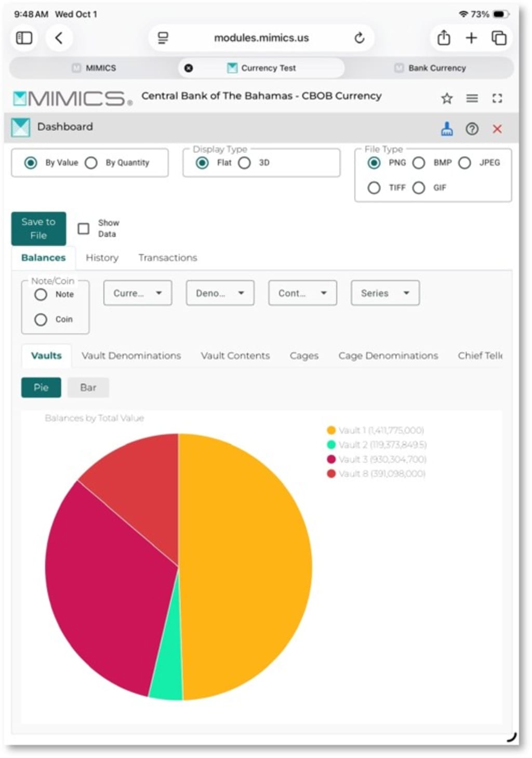Open the page settings reader icon
Viewport: 532px width, 758px height.
pyautogui.click(x=163, y=38)
